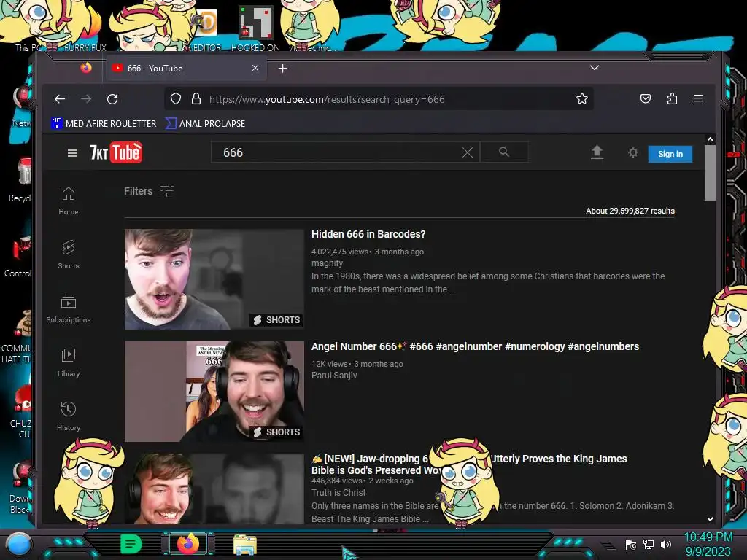Click the YouTube upload arrow icon
The image size is (747, 560).
pyautogui.click(x=597, y=152)
